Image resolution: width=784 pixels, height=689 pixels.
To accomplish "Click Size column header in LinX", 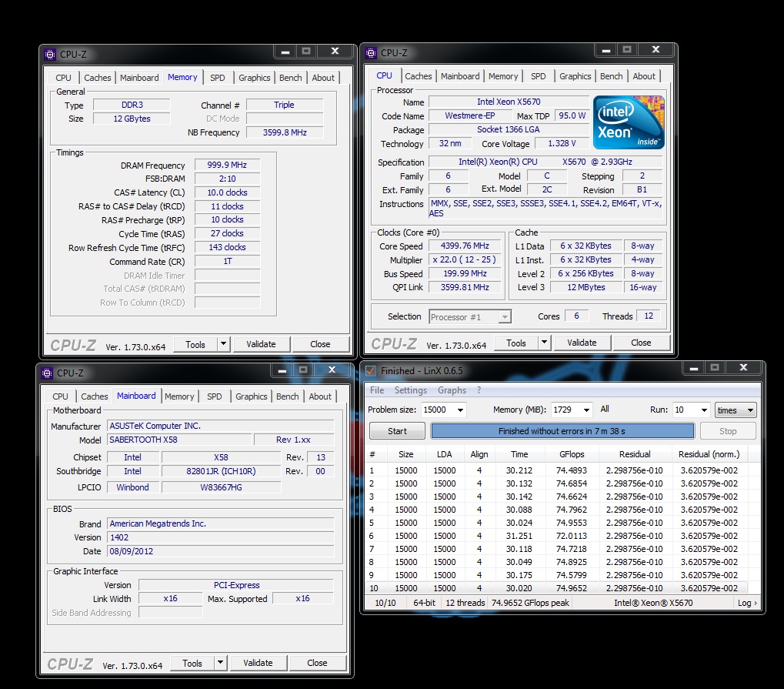I will point(405,454).
